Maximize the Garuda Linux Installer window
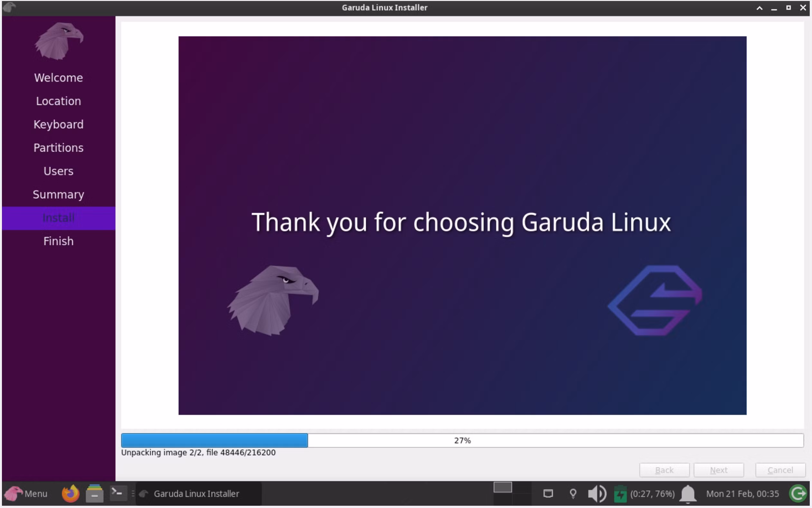Viewport: 812px width, 508px height. coord(788,8)
